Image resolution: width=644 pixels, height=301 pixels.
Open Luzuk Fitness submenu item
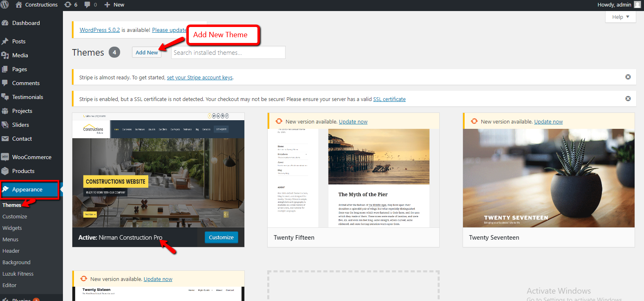click(x=18, y=274)
